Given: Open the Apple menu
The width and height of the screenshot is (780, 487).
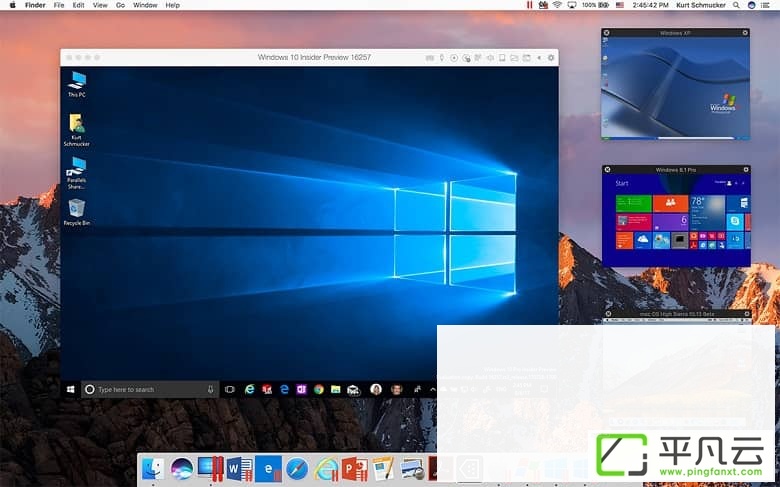Looking at the screenshot, I should [12, 5].
